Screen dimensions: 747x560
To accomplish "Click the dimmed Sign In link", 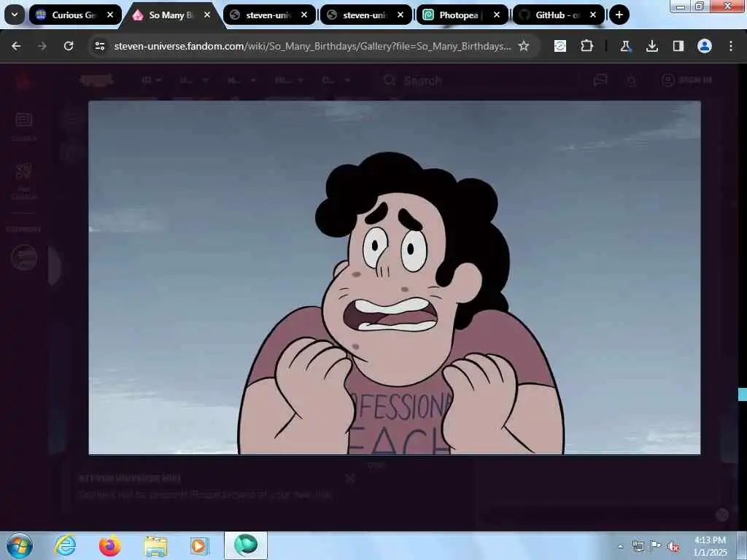I will tap(686, 80).
